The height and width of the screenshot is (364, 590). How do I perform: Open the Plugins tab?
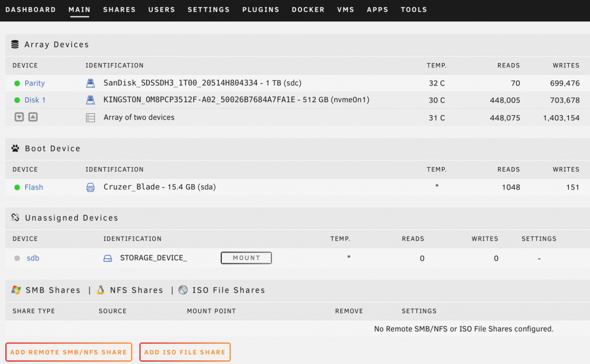(x=261, y=9)
